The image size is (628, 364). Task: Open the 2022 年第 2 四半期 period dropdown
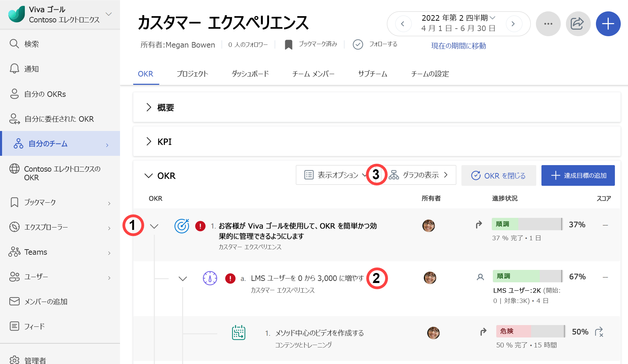coord(458,18)
